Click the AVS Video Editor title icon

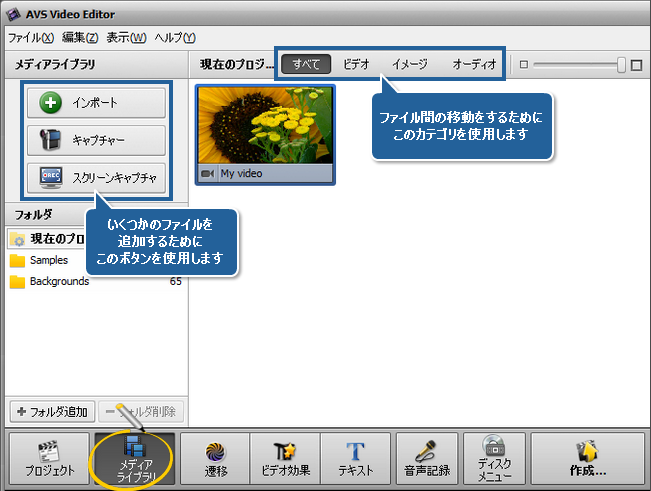click(x=13, y=15)
